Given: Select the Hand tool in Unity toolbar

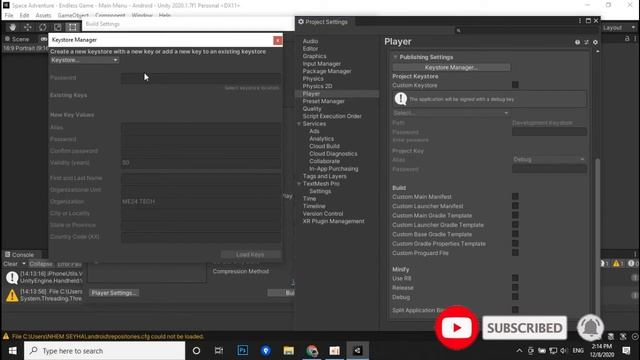Looking at the screenshot, I should [x=13, y=27].
